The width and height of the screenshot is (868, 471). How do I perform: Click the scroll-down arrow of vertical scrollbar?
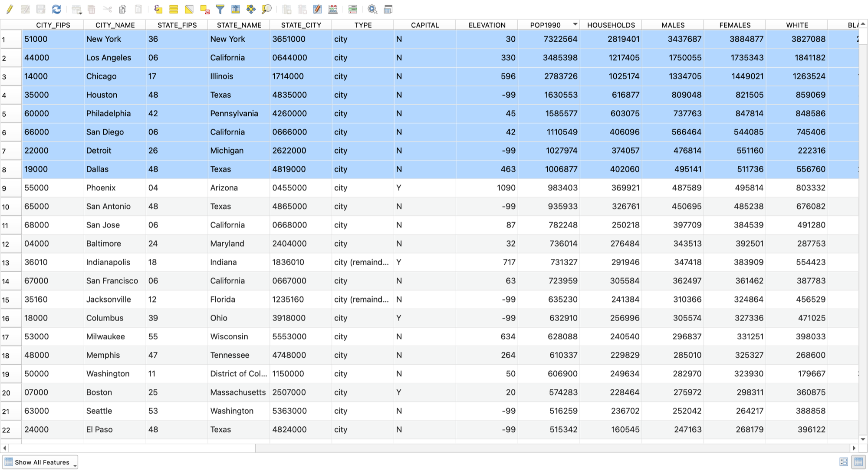(x=863, y=439)
